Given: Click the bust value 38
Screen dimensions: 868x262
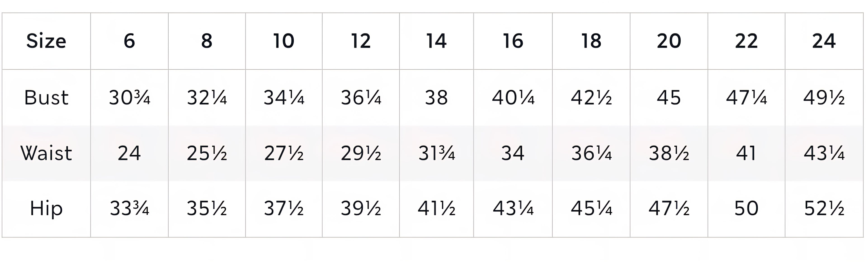Looking at the screenshot, I should 436,98.
